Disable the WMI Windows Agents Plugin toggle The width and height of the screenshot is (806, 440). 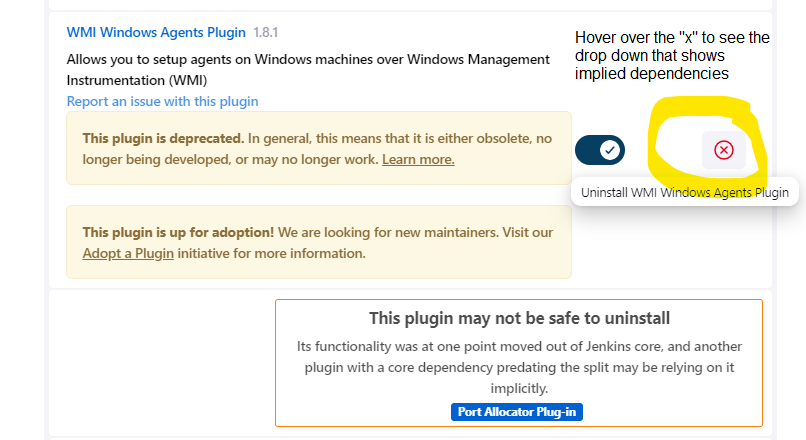(600, 150)
